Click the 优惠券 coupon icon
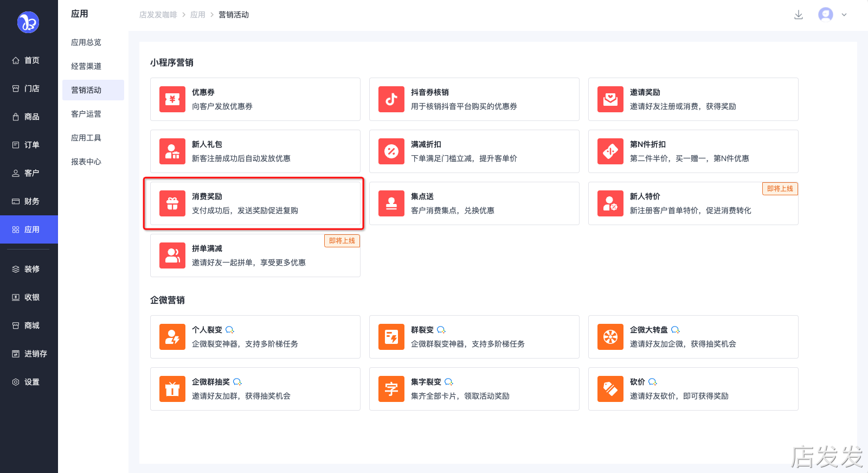 pyautogui.click(x=172, y=99)
